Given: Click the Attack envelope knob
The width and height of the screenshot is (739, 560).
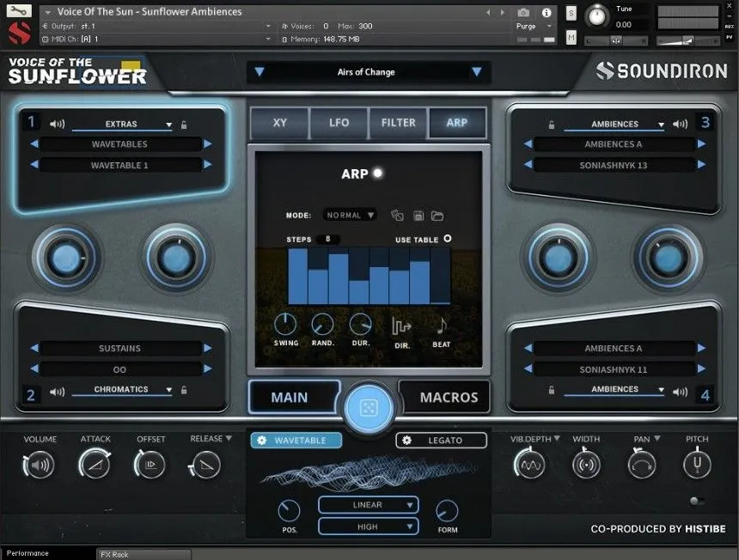Looking at the screenshot, I should tap(95, 465).
